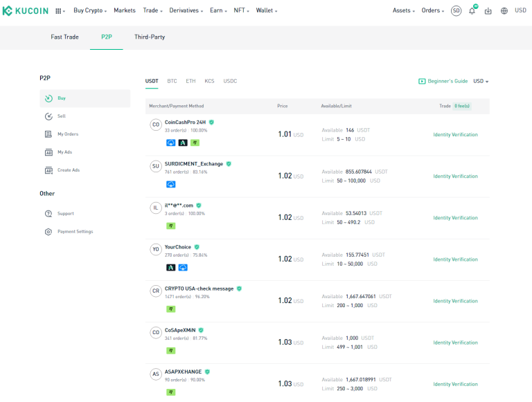The width and height of the screenshot is (532, 402).
Task: Expand the Buy Crypto dropdown menu
Action: [x=90, y=11]
